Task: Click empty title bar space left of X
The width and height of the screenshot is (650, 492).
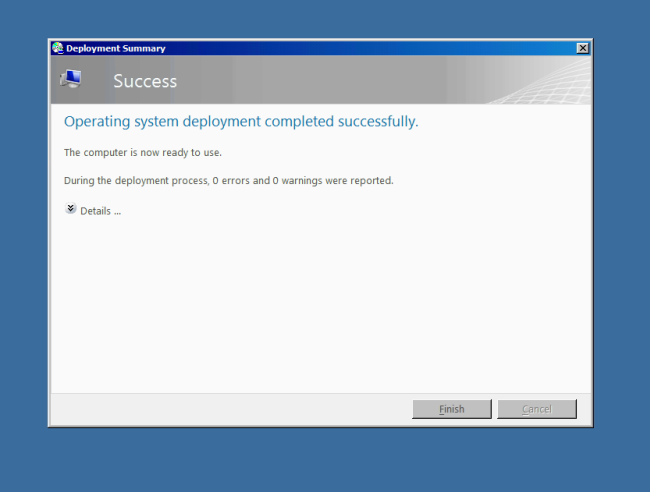Action: tap(400, 48)
